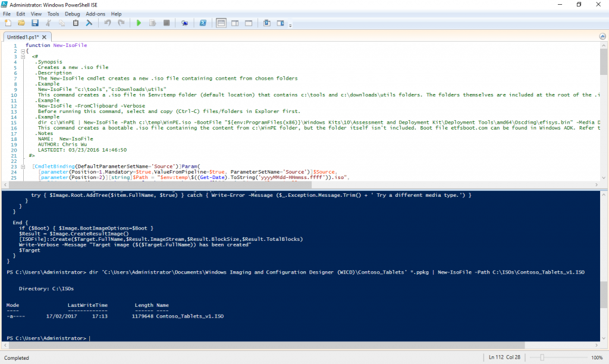Click the zoom slider handle in status bar
Image resolution: width=609 pixels, height=364 pixels.
point(542,357)
